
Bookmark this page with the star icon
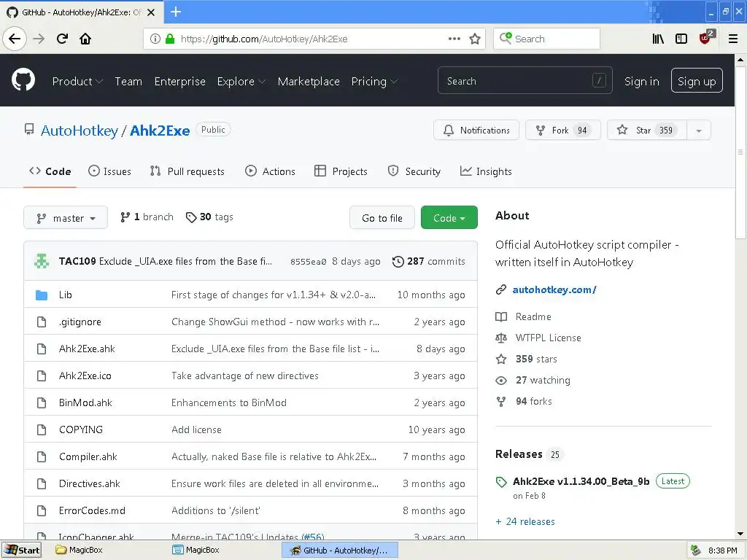click(474, 39)
